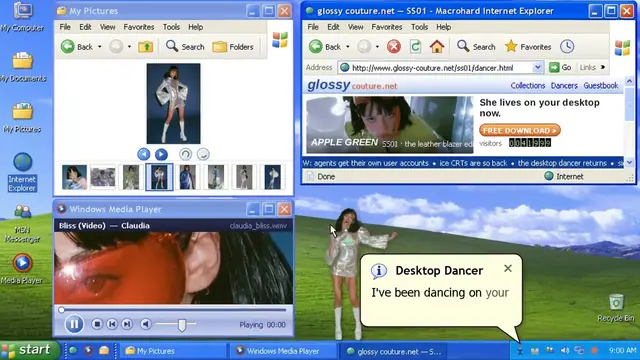
Task: Open Back history dropdown in My Pictures
Action: pos(100,47)
